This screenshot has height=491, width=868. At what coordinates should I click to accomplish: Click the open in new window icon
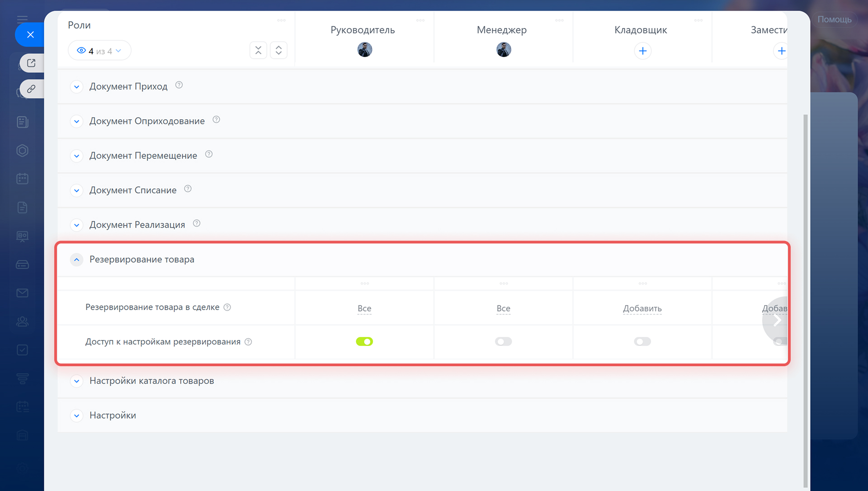[x=31, y=63]
